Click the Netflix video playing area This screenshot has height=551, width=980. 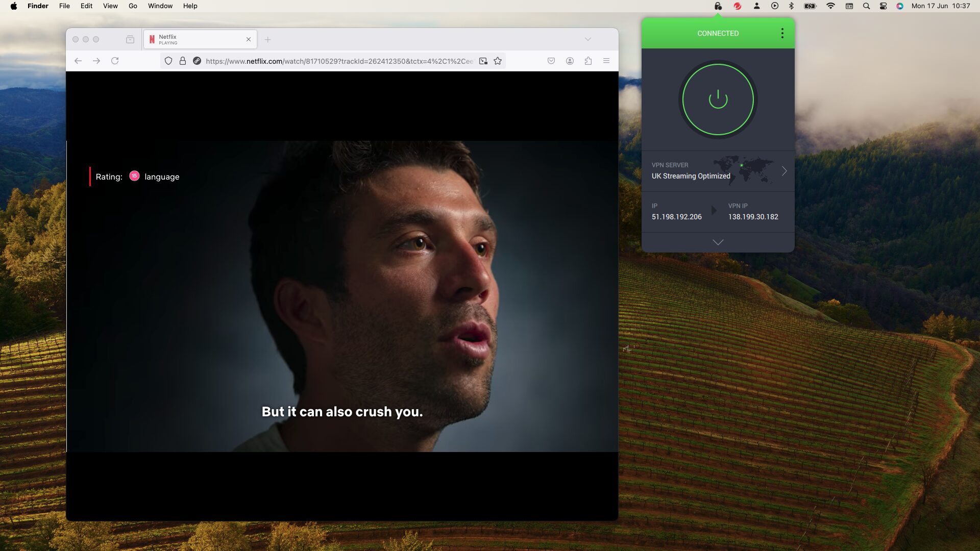coord(342,296)
